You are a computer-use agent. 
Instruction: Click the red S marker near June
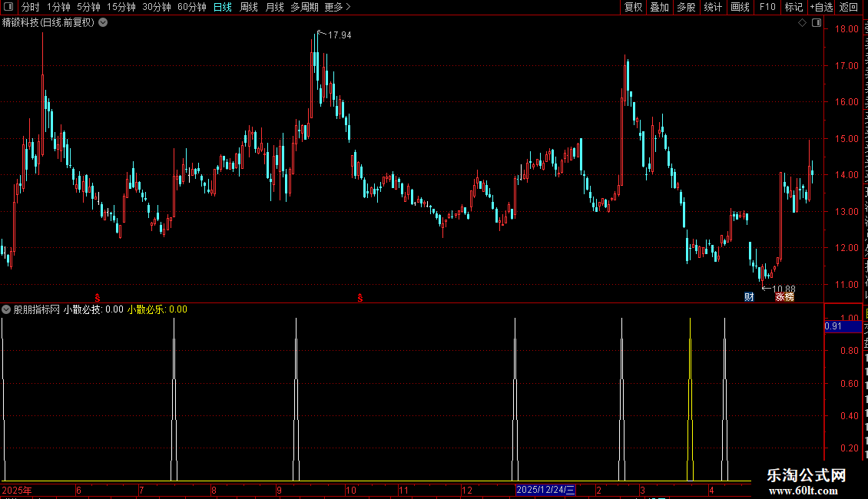(x=98, y=298)
